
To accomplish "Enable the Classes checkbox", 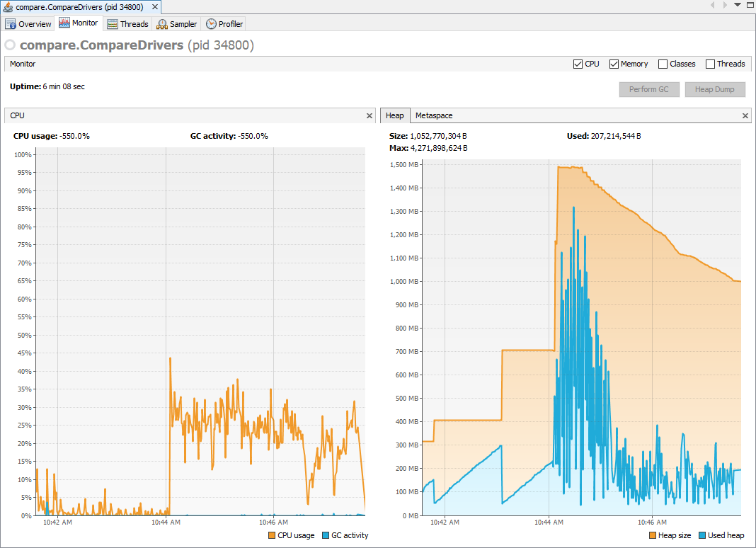I will (663, 64).
